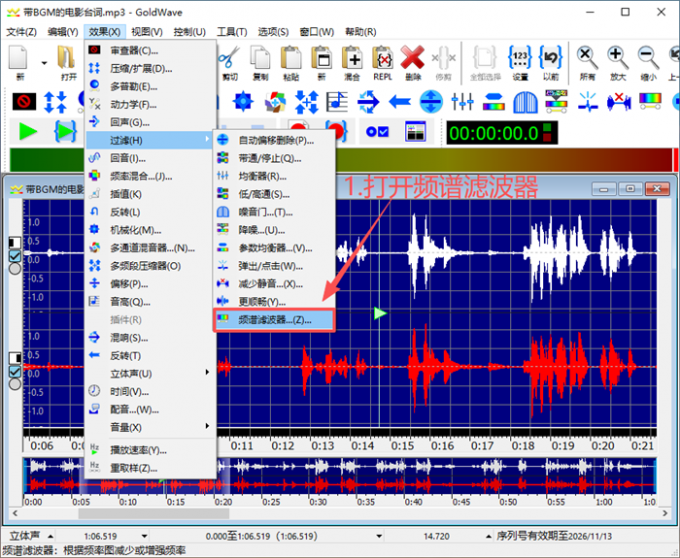This screenshot has height=558, width=680.
Task: Click the silence reduction effect icon
Action: [619, 102]
